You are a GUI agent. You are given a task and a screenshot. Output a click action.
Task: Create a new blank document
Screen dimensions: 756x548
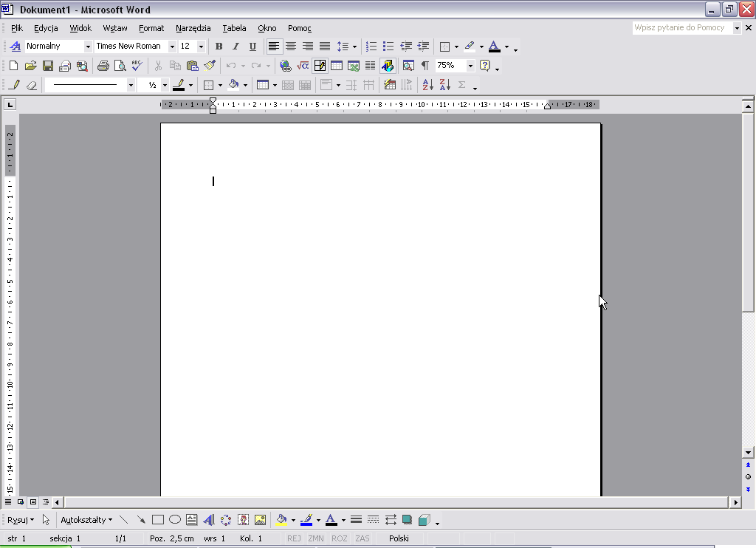click(x=13, y=66)
